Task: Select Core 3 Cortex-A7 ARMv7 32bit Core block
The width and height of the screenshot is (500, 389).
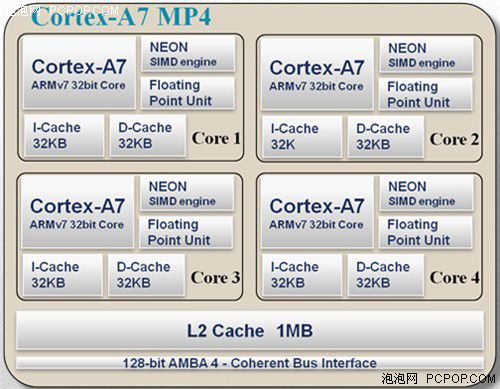Action: pyautogui.click(x=77, y=212)
